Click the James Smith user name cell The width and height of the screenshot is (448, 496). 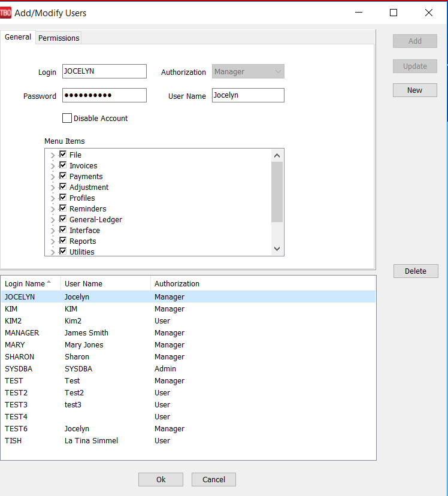[x=86, y=333]
